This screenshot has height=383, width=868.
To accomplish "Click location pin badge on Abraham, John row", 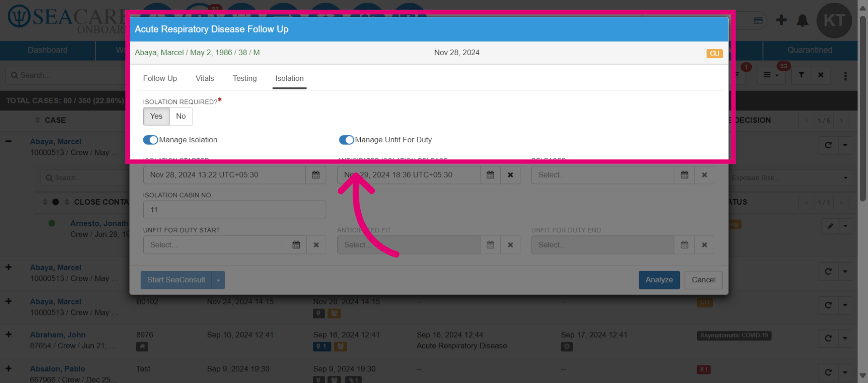I will tap(322, 346).
